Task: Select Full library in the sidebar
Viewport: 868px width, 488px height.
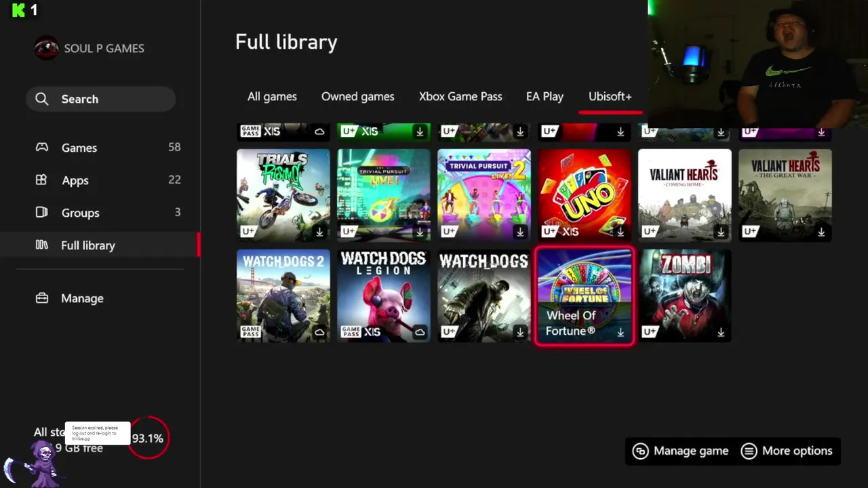Action: pyautogui.click(x=100, y=245)
